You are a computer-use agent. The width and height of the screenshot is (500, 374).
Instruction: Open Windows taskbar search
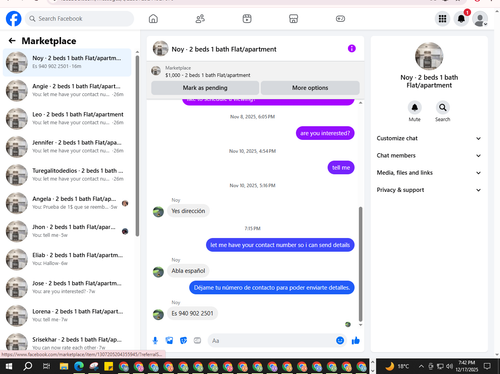click(x=28, y=366)
